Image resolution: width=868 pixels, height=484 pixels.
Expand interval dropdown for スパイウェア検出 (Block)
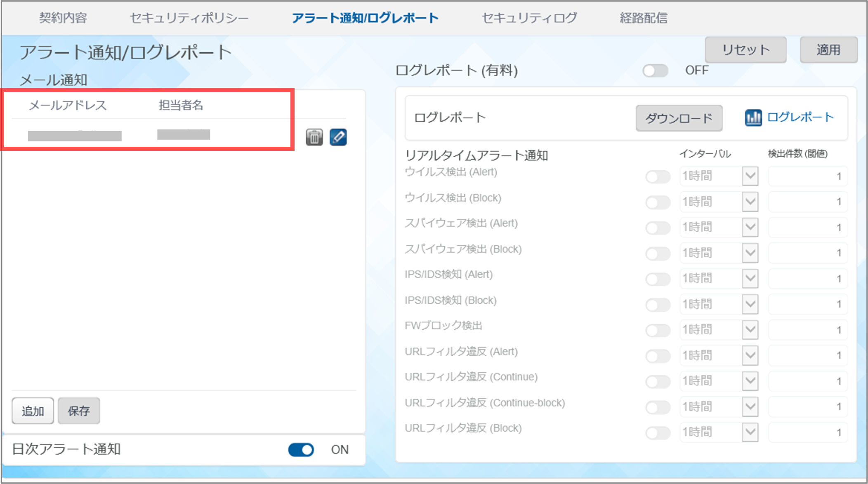point(750,253)
